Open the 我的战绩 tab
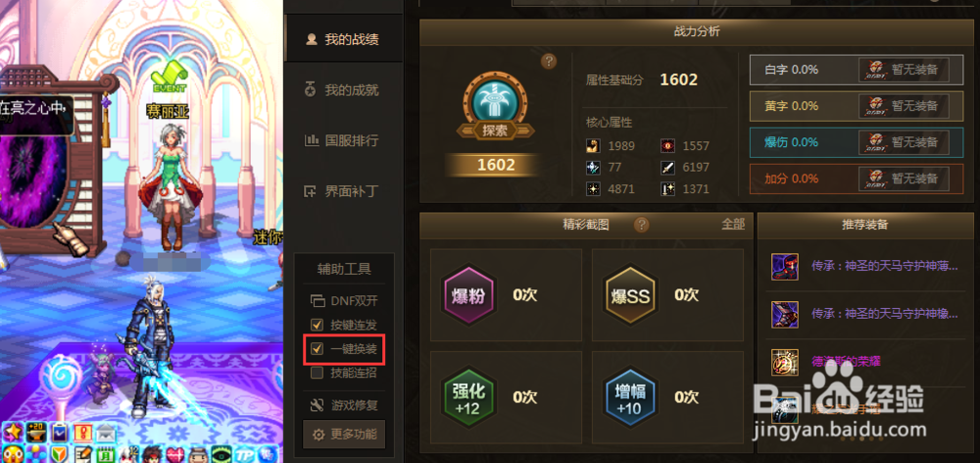980x463 pixels. point(342,39)
